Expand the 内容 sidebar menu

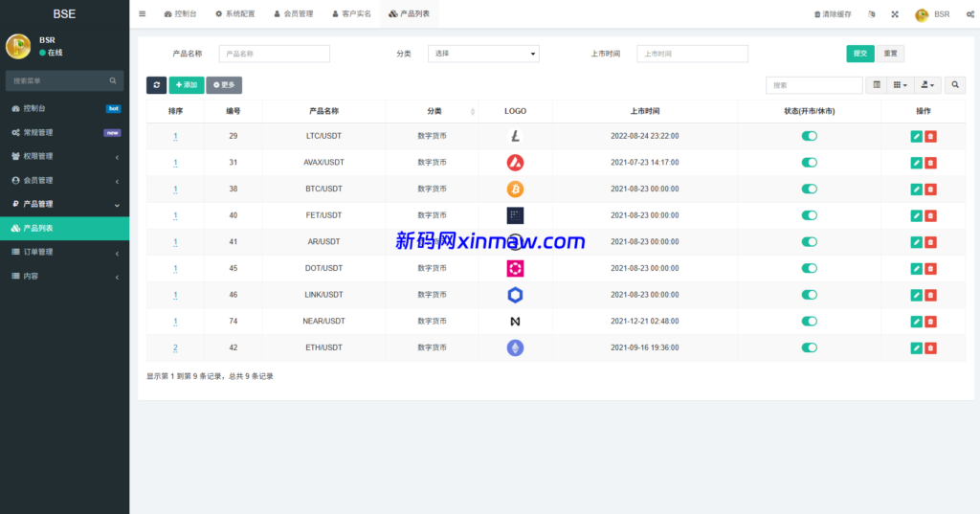pyautogui.click(x=64, y=276)
